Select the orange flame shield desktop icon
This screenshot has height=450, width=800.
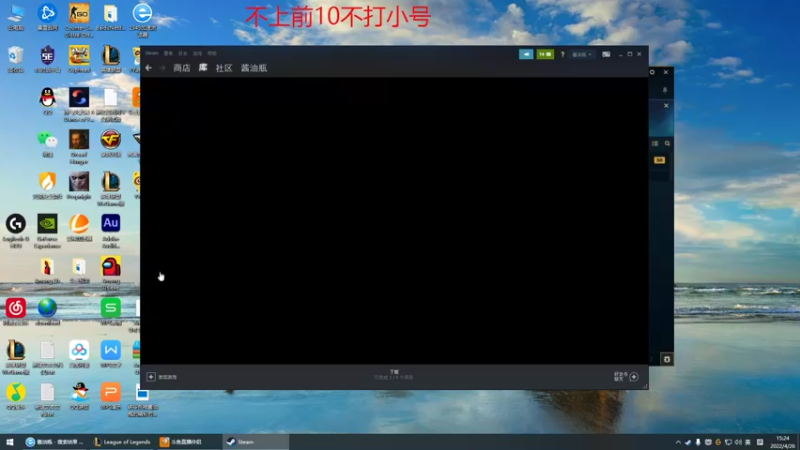pyautogui.click(x=47, y=186)
